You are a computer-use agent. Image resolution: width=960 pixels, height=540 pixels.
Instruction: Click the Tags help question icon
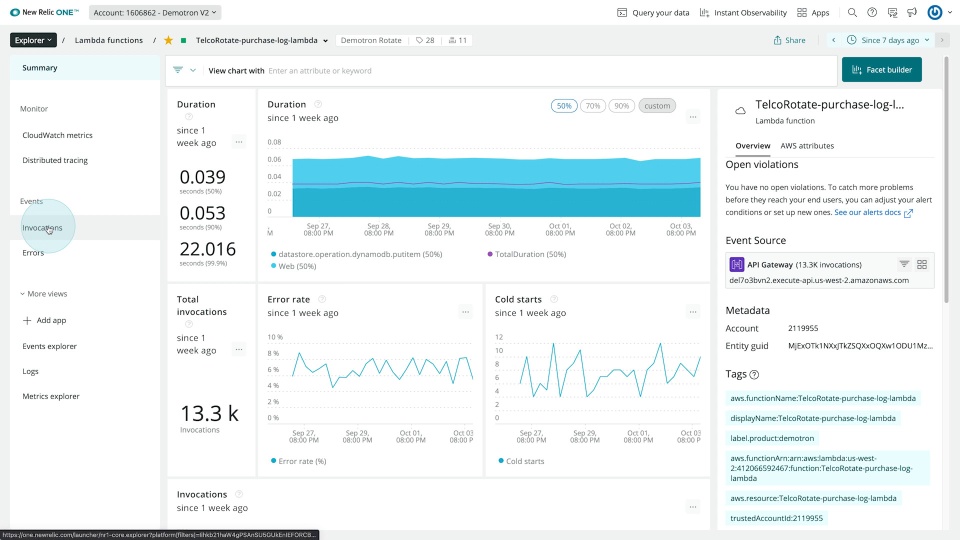click(754, 375)
